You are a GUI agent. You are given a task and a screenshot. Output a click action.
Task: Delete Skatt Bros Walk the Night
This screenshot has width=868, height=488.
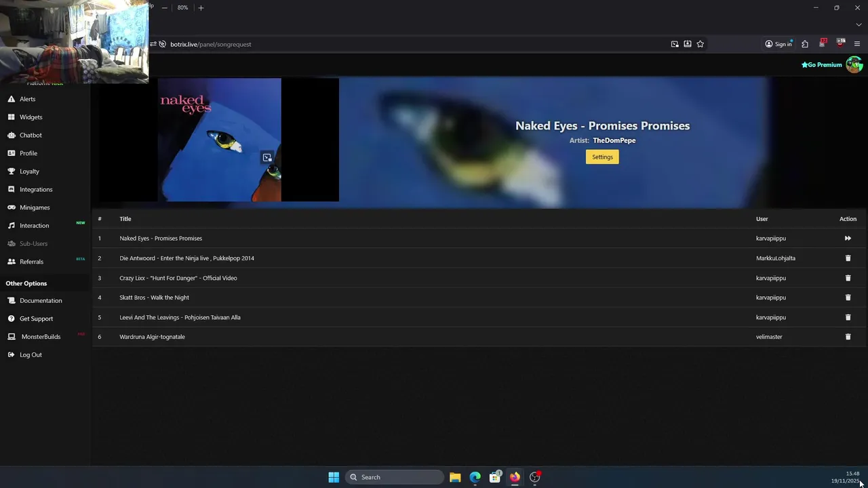point(848,298)
